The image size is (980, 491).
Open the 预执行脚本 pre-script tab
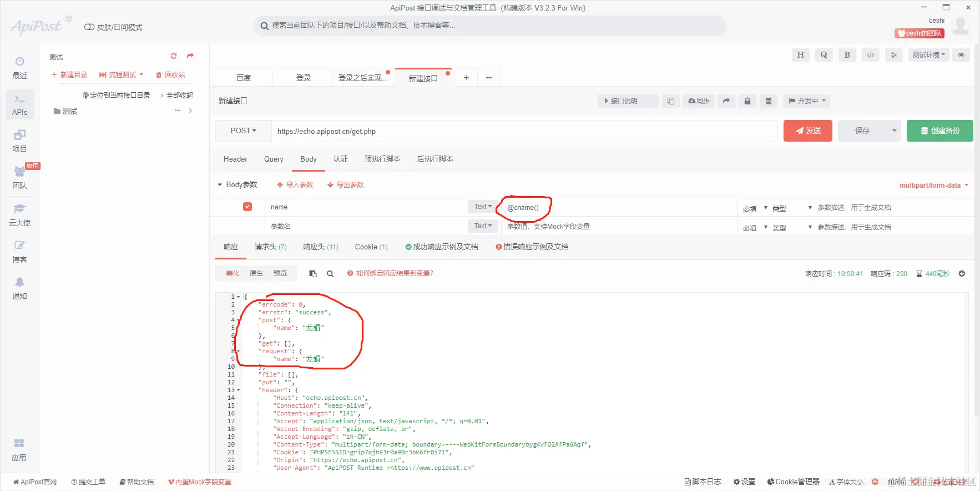pyautogui.click(x=382, y=159)
